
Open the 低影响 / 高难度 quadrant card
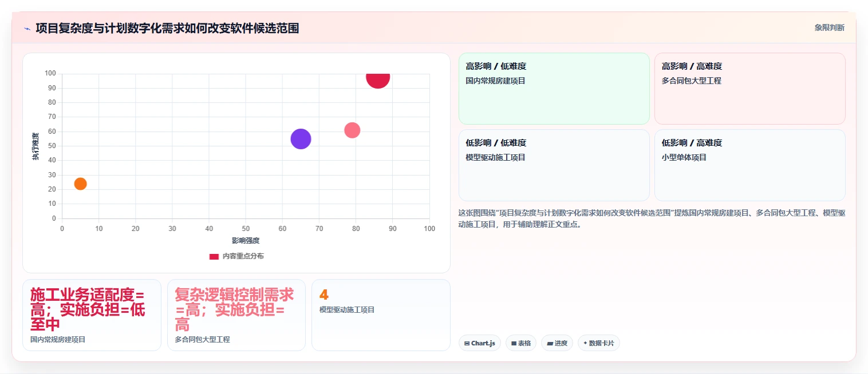749,165
